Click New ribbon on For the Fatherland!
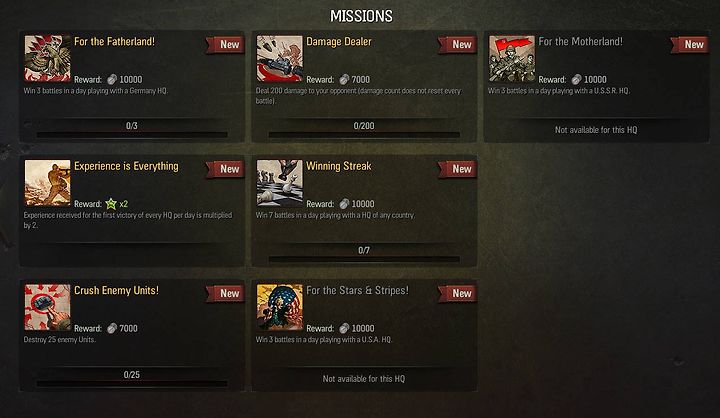 click(x=225, y=45)
